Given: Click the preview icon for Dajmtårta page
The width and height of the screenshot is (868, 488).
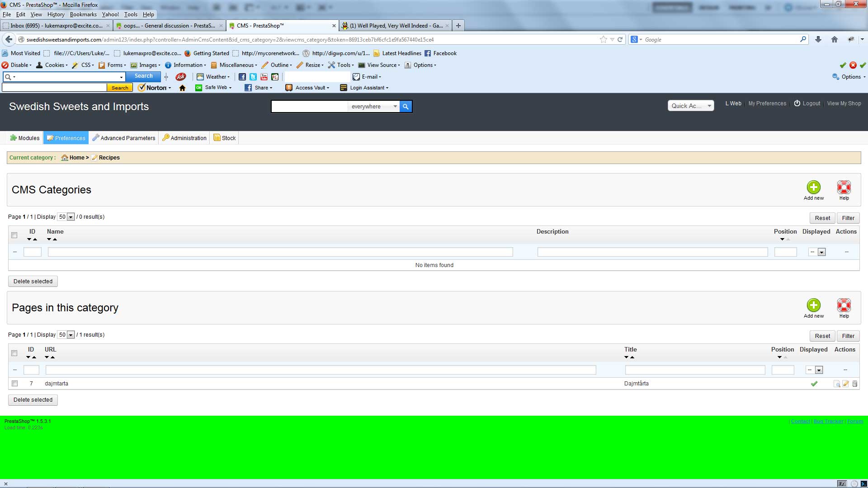Looking at the screenshot, I should coord(837,384).
